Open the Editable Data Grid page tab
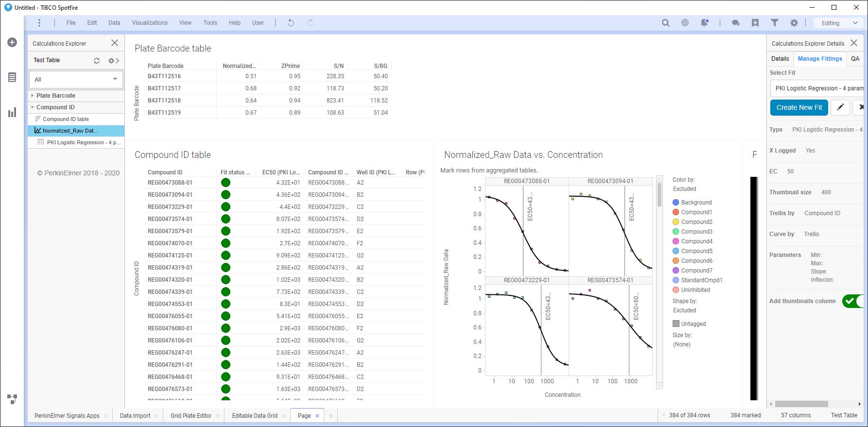The height and width of the screenshot is (427, 868). coord(255,416)
